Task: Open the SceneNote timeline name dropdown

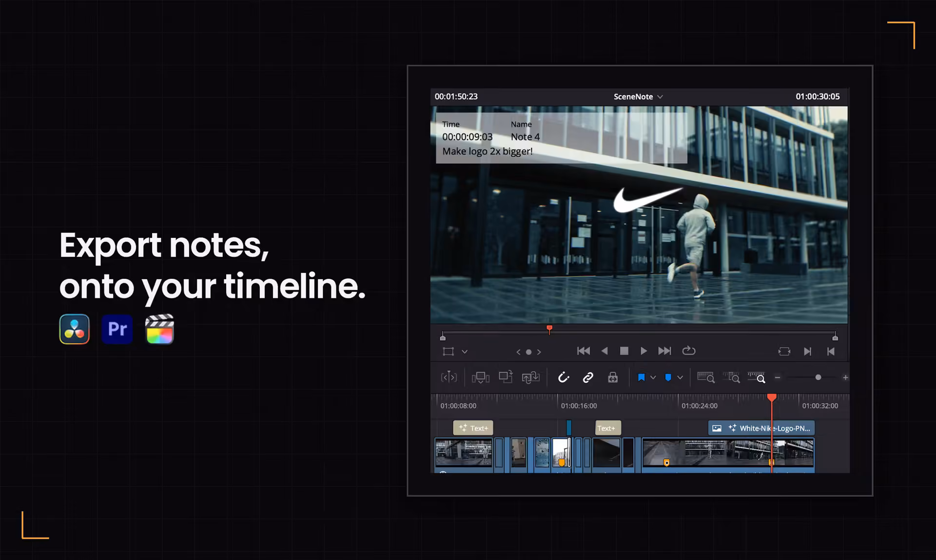Action: 638,97
